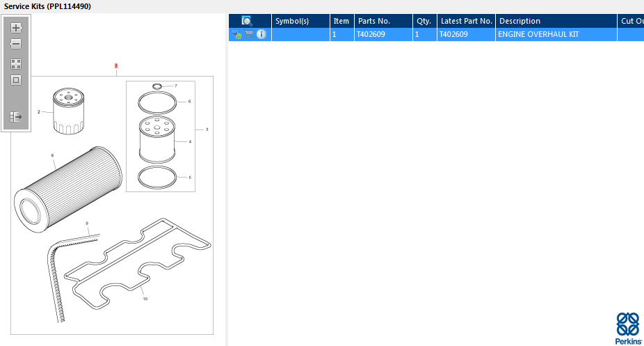Click callout 5 lower seal ring

190,178
